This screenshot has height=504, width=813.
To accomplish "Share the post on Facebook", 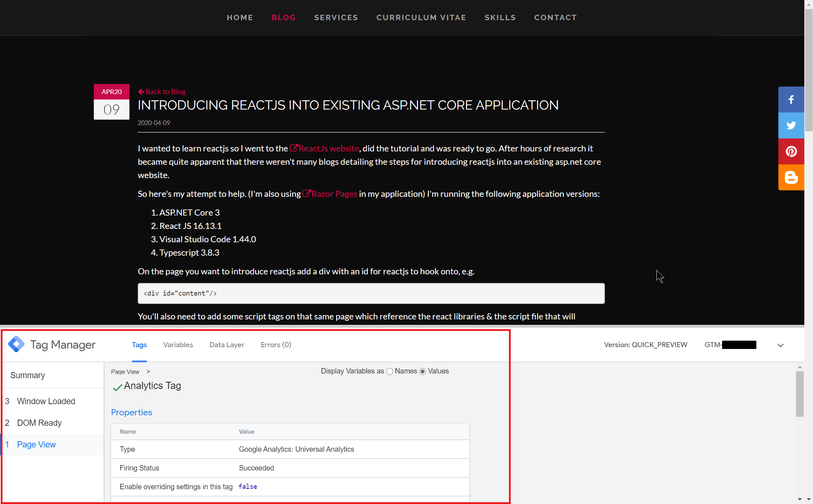I will 791,100.
